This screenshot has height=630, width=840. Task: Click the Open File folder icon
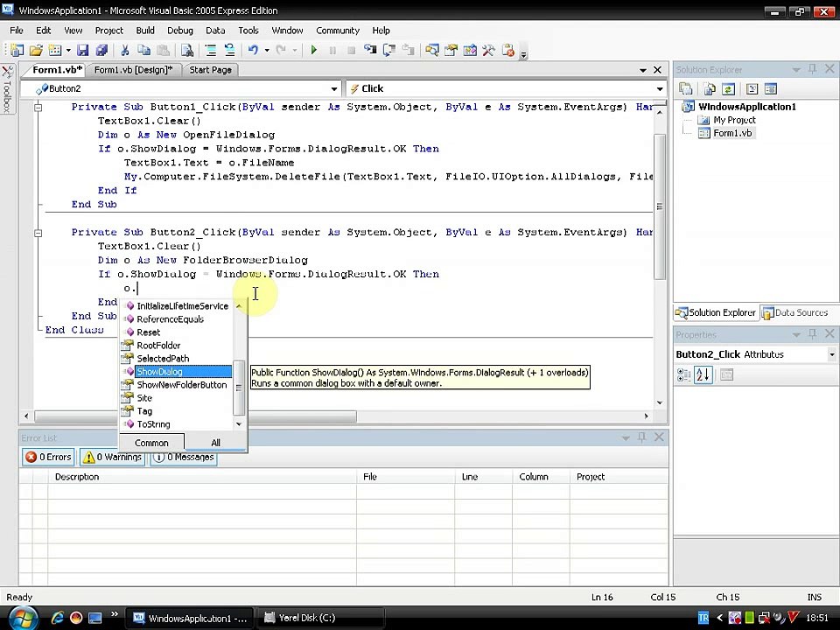pos(36,51)
